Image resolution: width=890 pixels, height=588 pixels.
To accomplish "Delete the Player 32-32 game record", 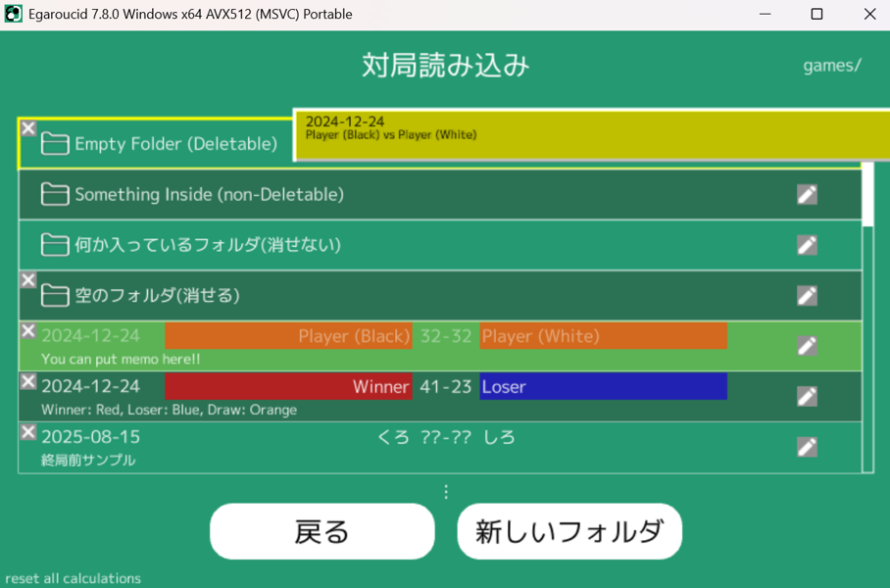I will point(28,331).
